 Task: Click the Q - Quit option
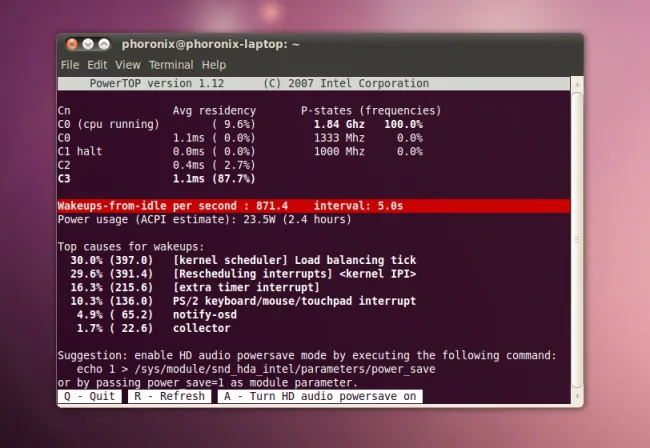pos(90,396)
